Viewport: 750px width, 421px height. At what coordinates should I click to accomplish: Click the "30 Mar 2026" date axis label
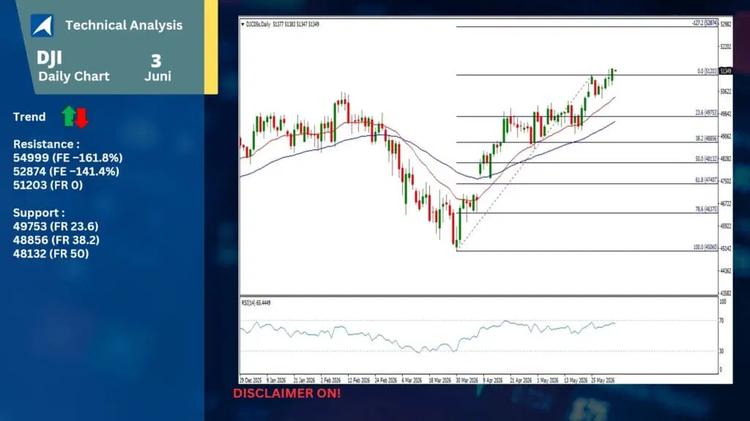(x=467, y=380)
